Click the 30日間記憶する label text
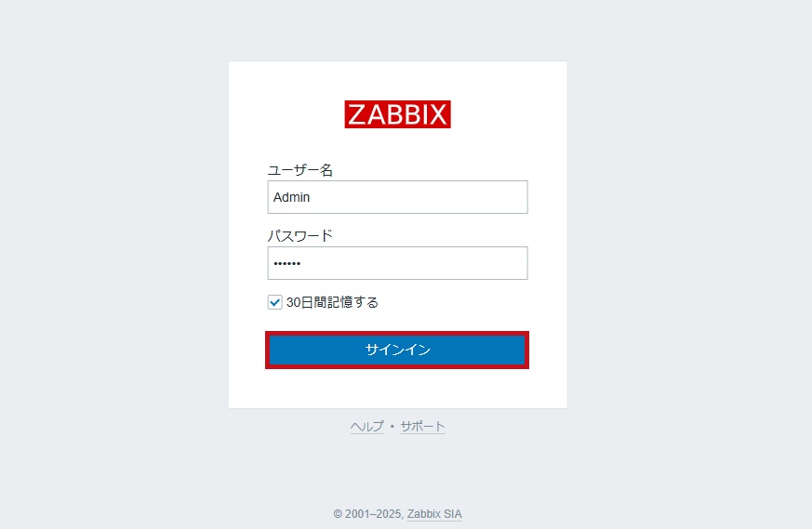This screenshot has width=812, height=529. click(x=332, y=302)
